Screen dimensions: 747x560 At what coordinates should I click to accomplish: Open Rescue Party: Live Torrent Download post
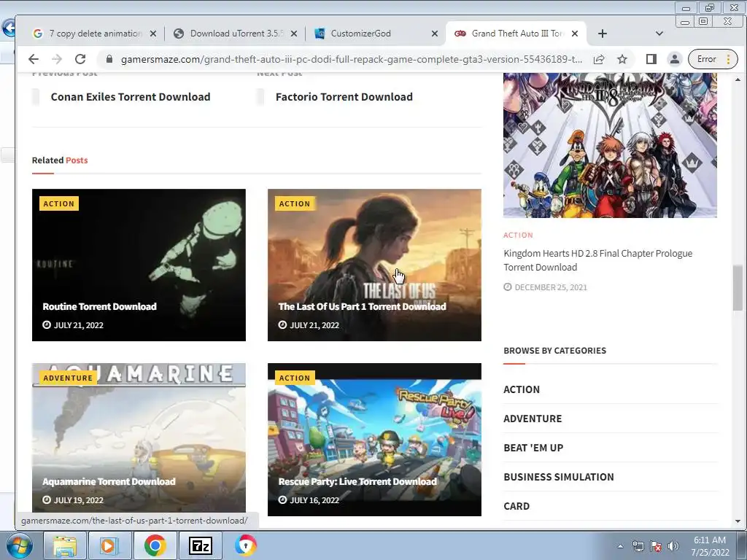tap(357, 481)
